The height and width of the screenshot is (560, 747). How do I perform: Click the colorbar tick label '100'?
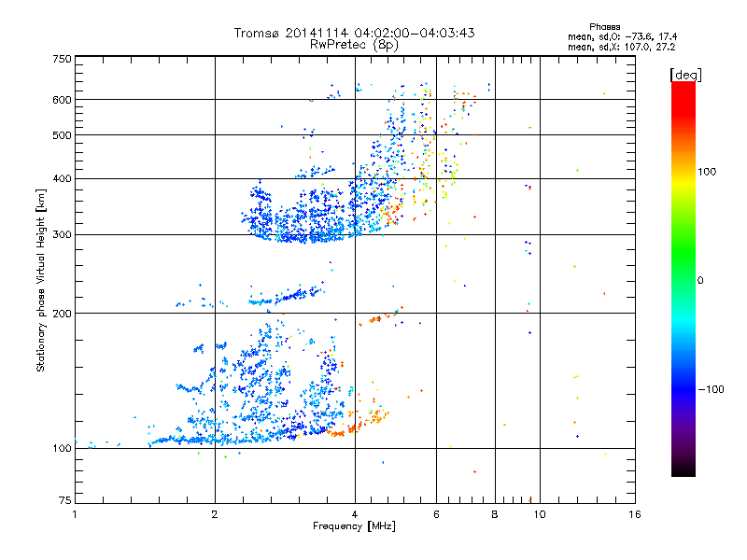click(707, 172)
